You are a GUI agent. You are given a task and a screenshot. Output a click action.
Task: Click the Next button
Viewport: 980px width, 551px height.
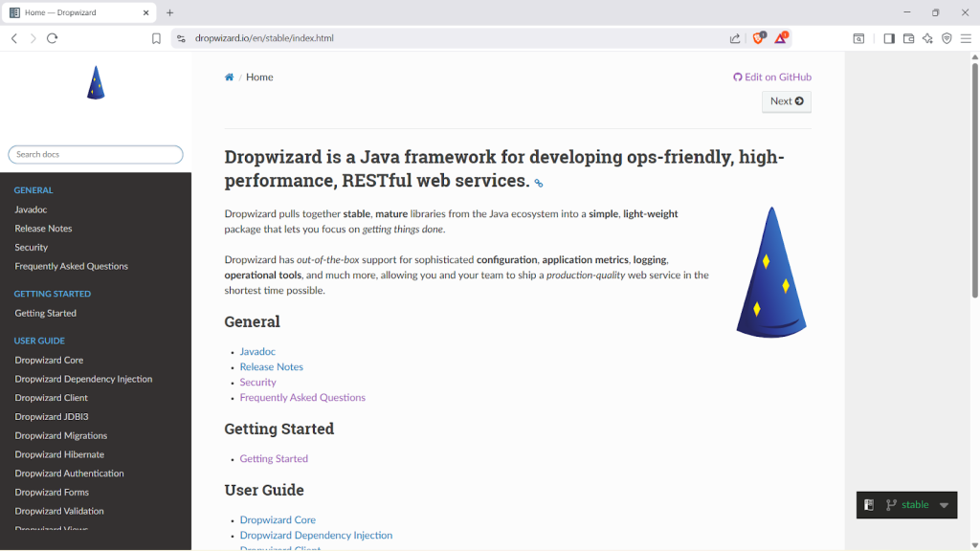(x=787, y=101)
